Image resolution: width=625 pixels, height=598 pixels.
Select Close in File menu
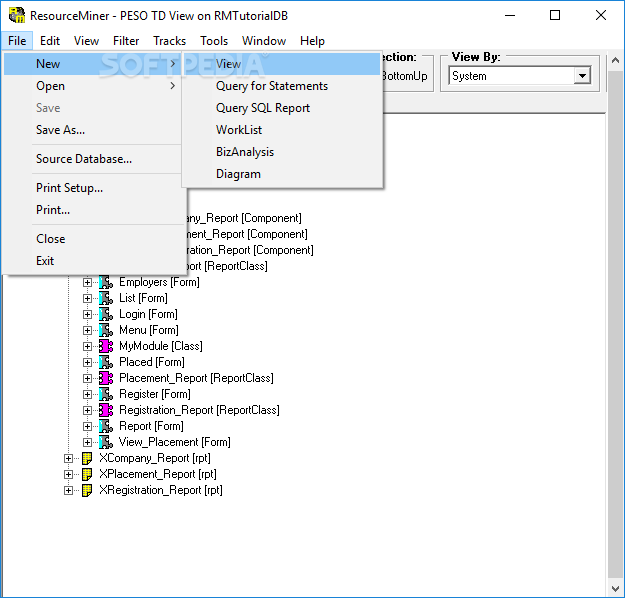[92, 239]
